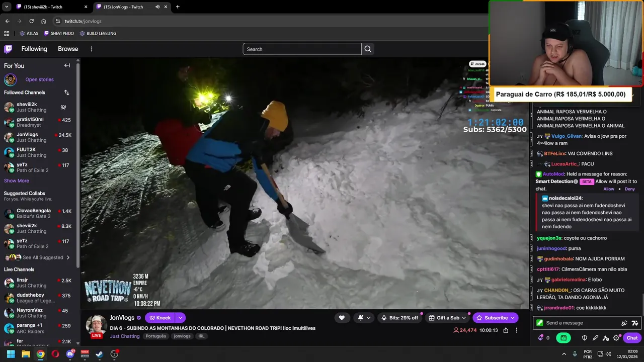Collapse the For You sidebar
Screen dimensions: 644x362
67,65
